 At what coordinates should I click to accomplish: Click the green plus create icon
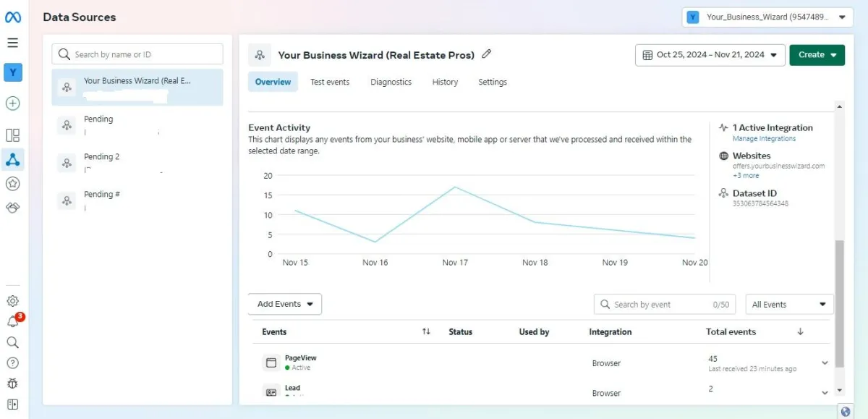click(13, 103)
